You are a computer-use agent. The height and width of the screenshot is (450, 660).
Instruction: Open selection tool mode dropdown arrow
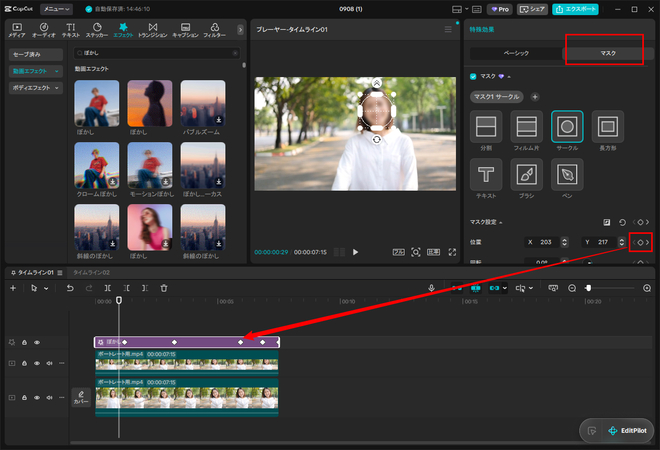coord(46,288)
